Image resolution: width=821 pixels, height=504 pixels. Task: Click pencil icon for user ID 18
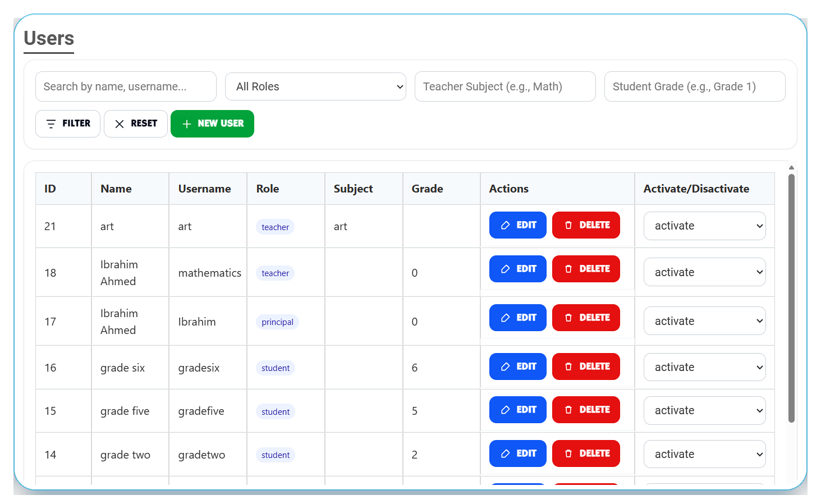[x=505, y=269]
